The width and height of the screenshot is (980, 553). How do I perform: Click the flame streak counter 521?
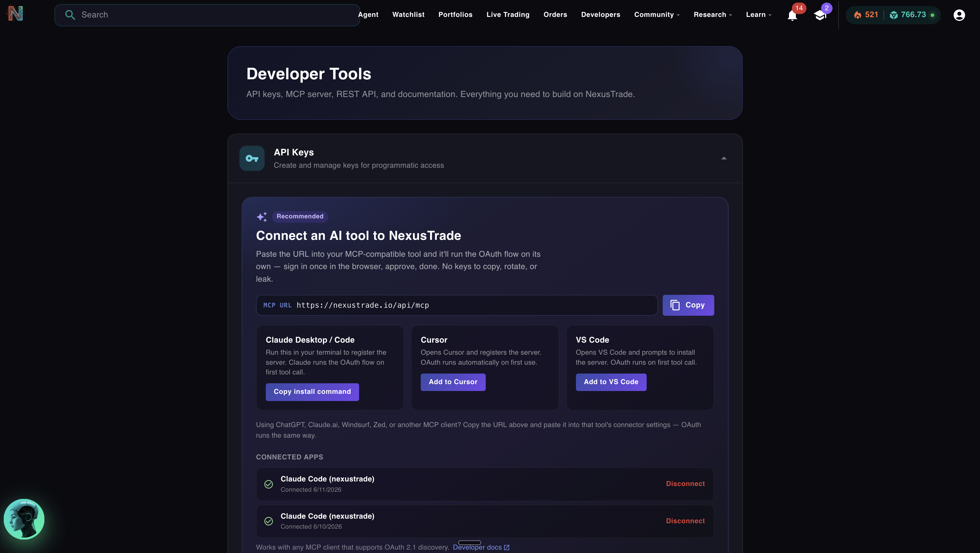click(866, 15)
